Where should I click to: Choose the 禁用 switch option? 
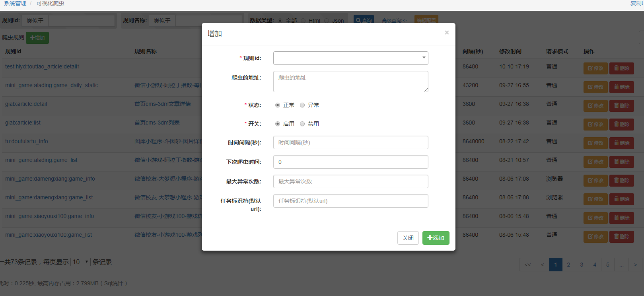(302, 124)
